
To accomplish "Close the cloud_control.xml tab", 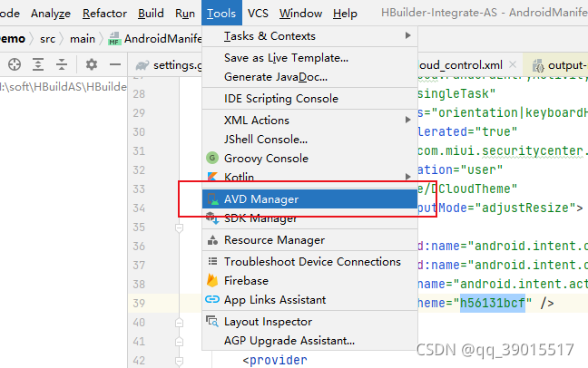I will point(513,64).
